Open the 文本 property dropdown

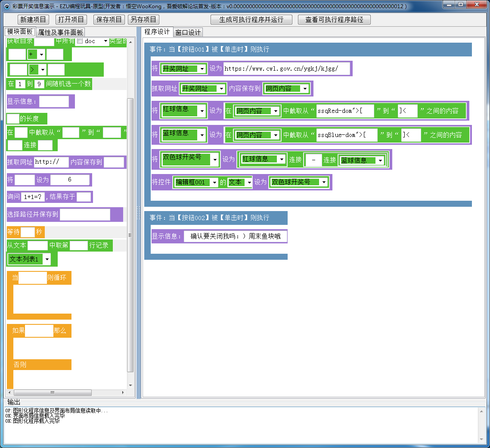point(249,182)
